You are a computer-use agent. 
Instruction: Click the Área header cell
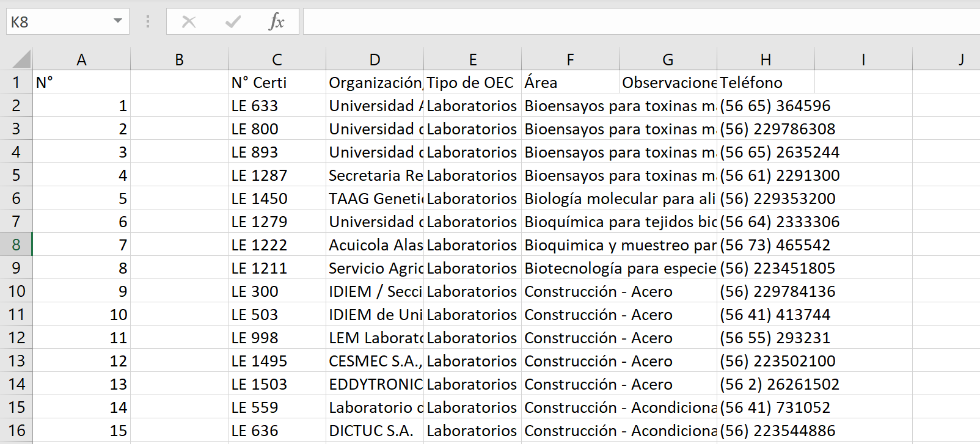pos(570,82)
